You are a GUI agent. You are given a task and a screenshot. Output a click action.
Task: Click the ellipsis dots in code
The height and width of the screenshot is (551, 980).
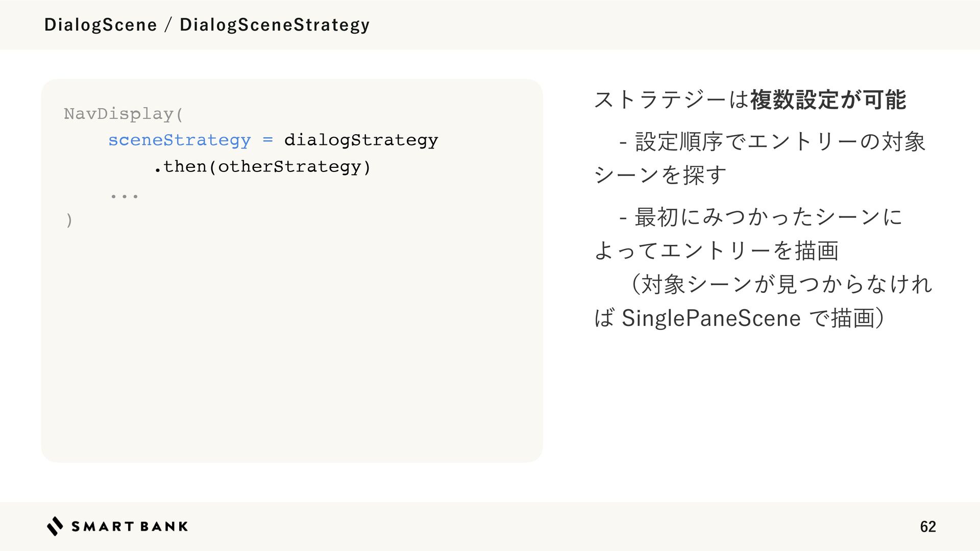coord(124,196)
